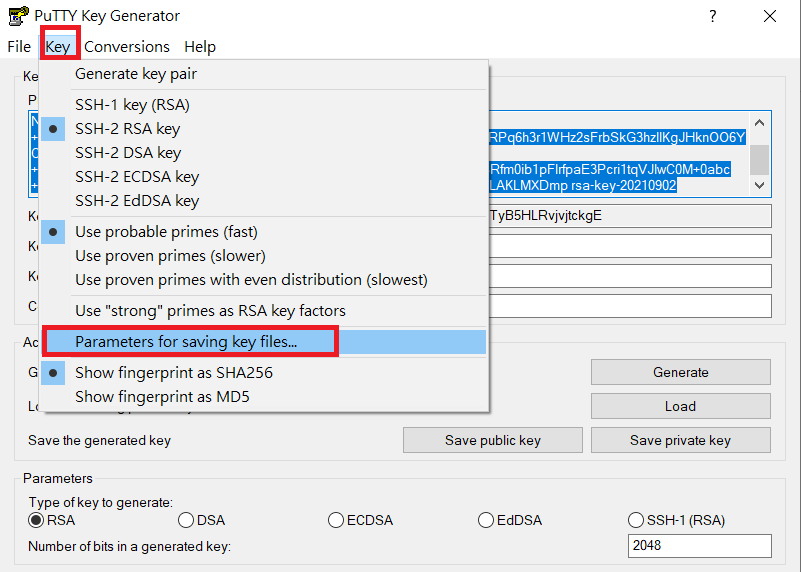Choose Use proven primes (slower)

[264, 256]
